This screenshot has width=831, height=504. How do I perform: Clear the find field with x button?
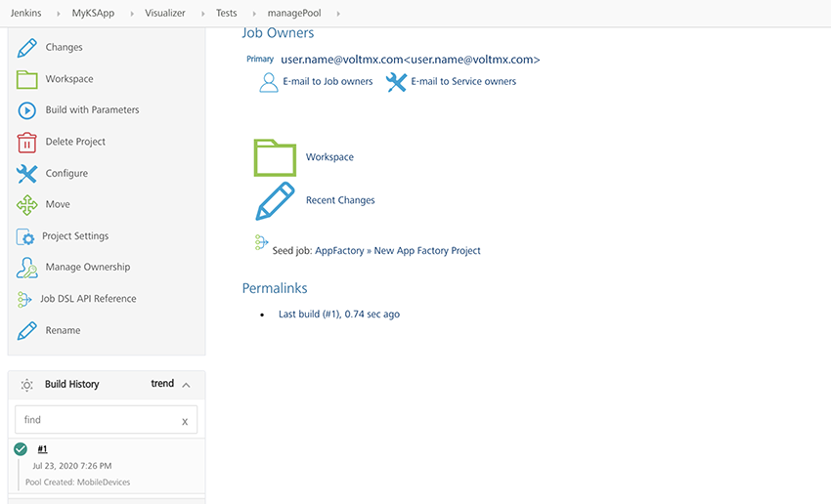pos(185,421)
